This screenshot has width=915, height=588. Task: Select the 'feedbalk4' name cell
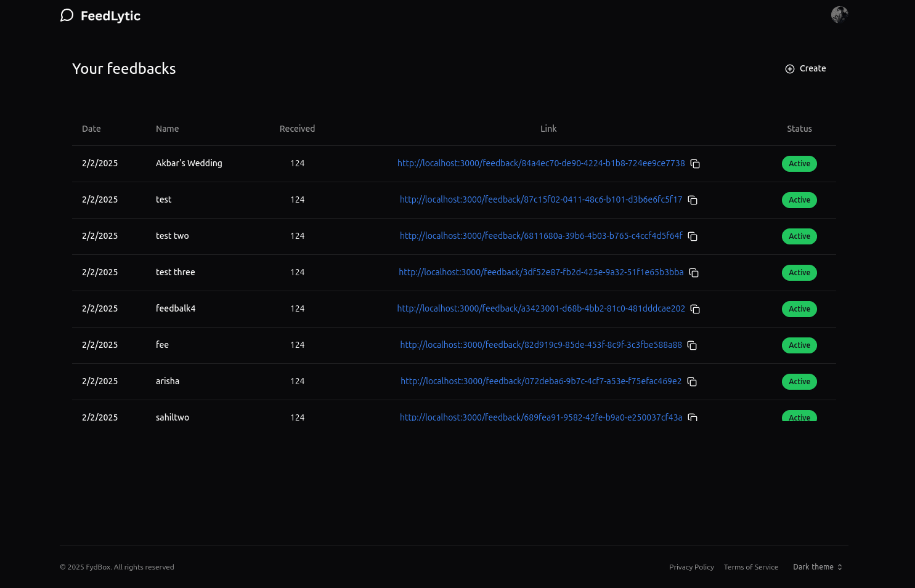[x=176, y=308]
